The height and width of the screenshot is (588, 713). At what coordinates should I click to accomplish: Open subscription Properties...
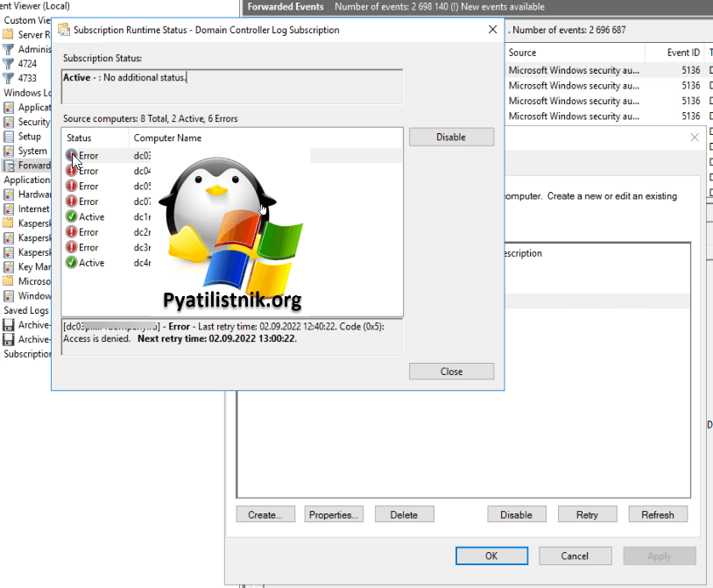tap(334, 514)
